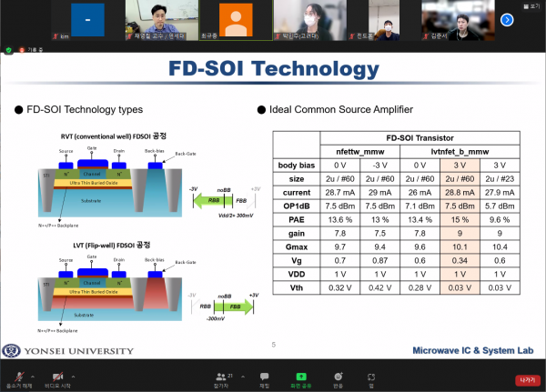Click the 'FD-SOI Transistor' table header
This screenshot has width=546, height=392.
(420, 138)
